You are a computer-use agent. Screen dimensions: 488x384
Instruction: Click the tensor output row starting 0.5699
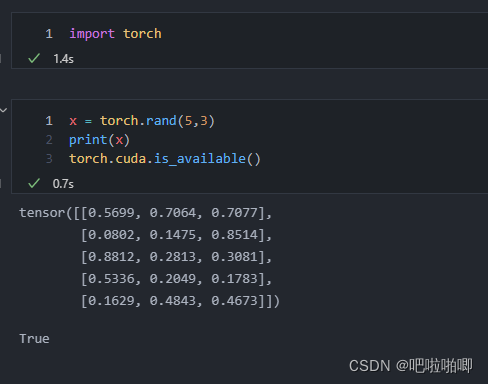[x=146, y=213]
